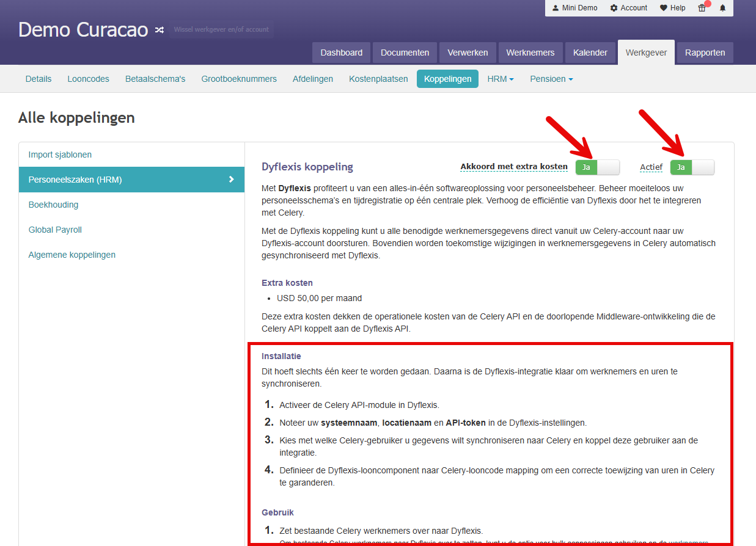Select Personeelszaken (HRM) in sidebar

point(131,180)
